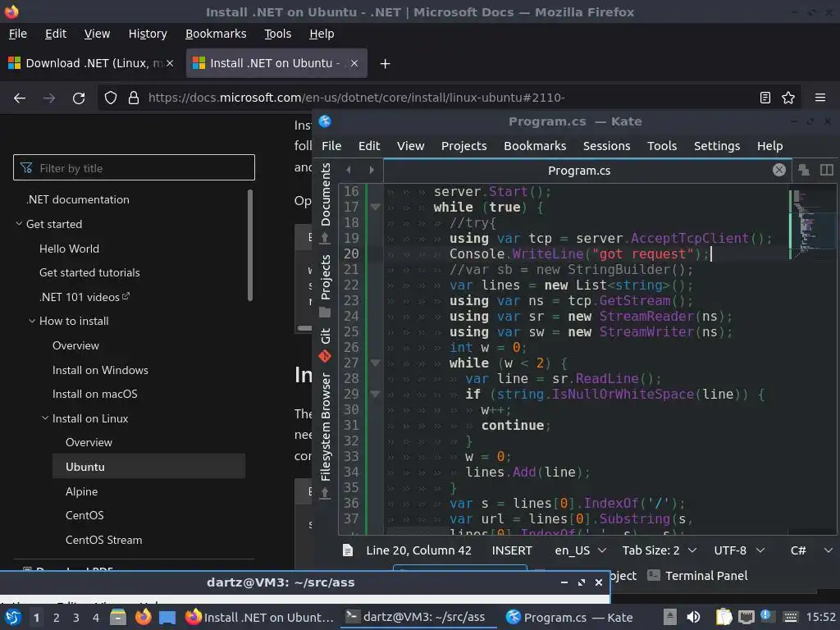The width and height of the screenshot is (840, 630).
Task: Toggle the Terminal Panel in Kate
Action: pos(697,576)
